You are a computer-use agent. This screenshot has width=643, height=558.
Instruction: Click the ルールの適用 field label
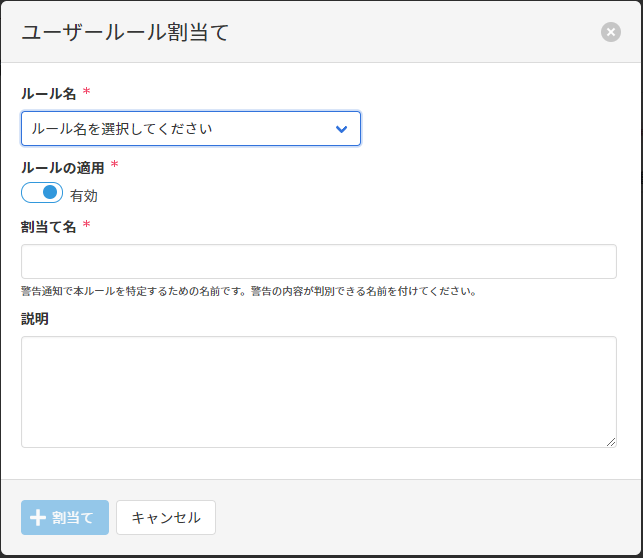(x=62, y=168)
